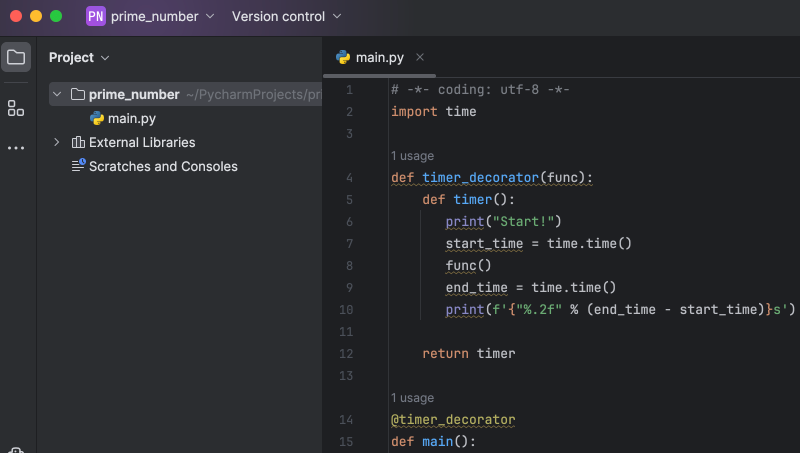Click the Python icon on main.py tab
Image resolution: width=800 pixels, height=453 pixels.
(x=343, y=57)
